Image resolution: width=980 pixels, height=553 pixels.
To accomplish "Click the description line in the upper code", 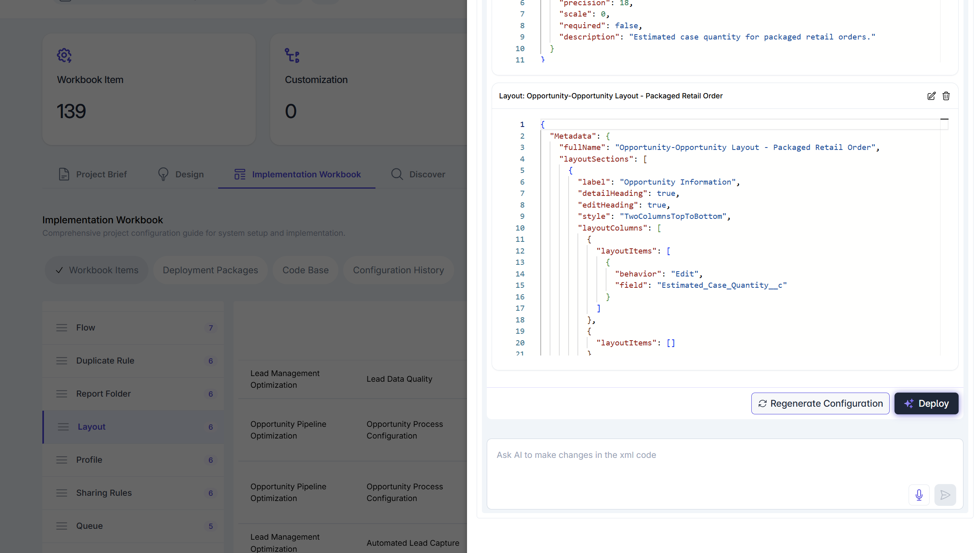I will coord(717,37).
